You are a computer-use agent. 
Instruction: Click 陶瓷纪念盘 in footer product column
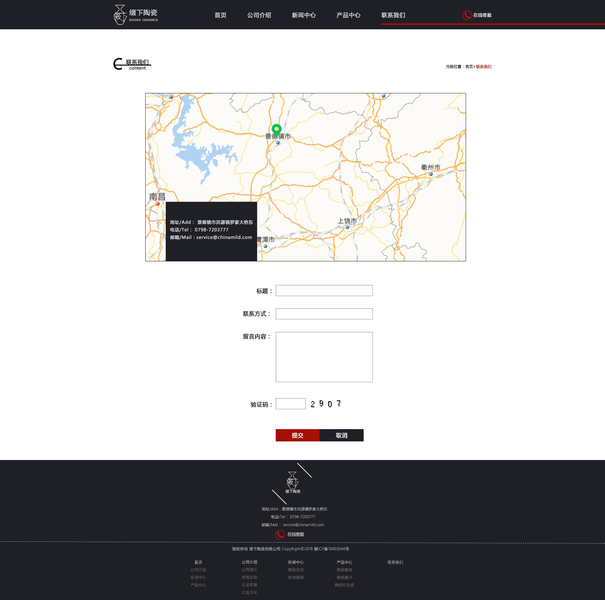[x=345, y=585]
